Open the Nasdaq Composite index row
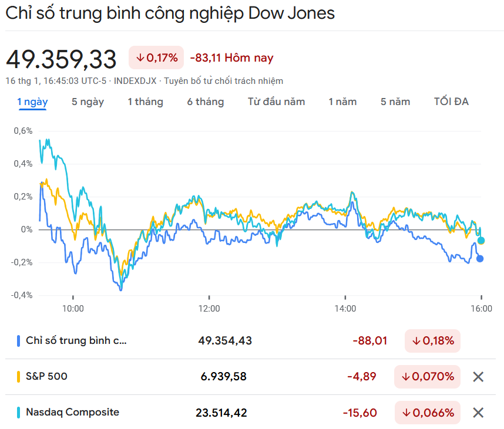The height and width of the screenshot is (429, 504). [x=72, y=413]
